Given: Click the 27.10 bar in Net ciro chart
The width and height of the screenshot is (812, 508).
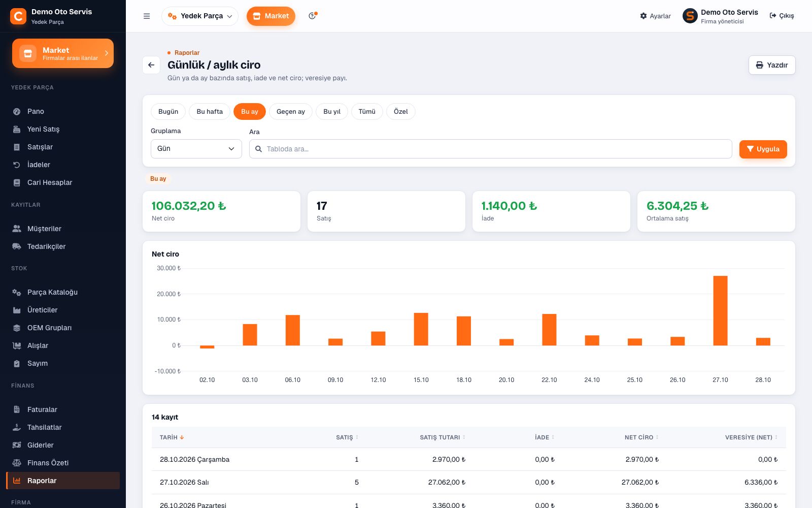Looking at the screenshot, I should coord(720,310).
